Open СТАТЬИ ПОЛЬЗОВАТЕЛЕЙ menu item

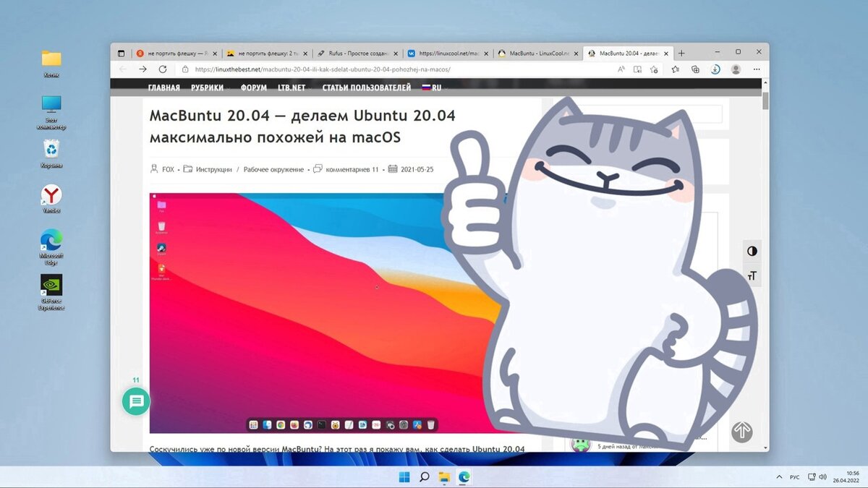point(366,87)
